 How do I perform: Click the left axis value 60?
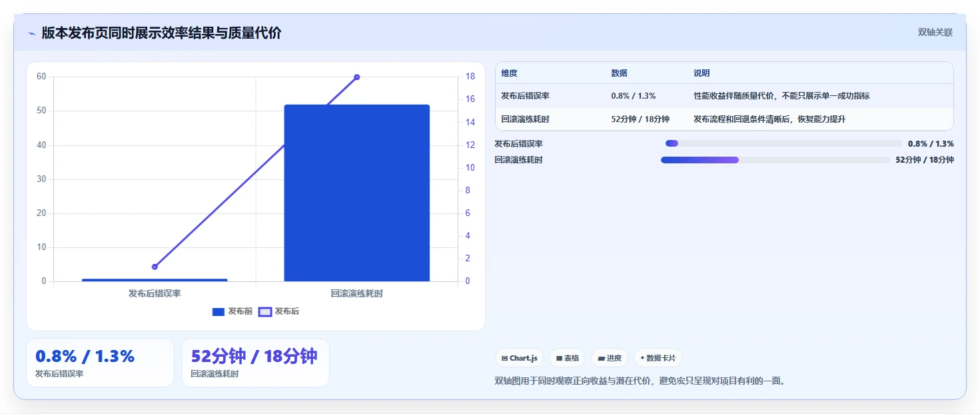41,77
